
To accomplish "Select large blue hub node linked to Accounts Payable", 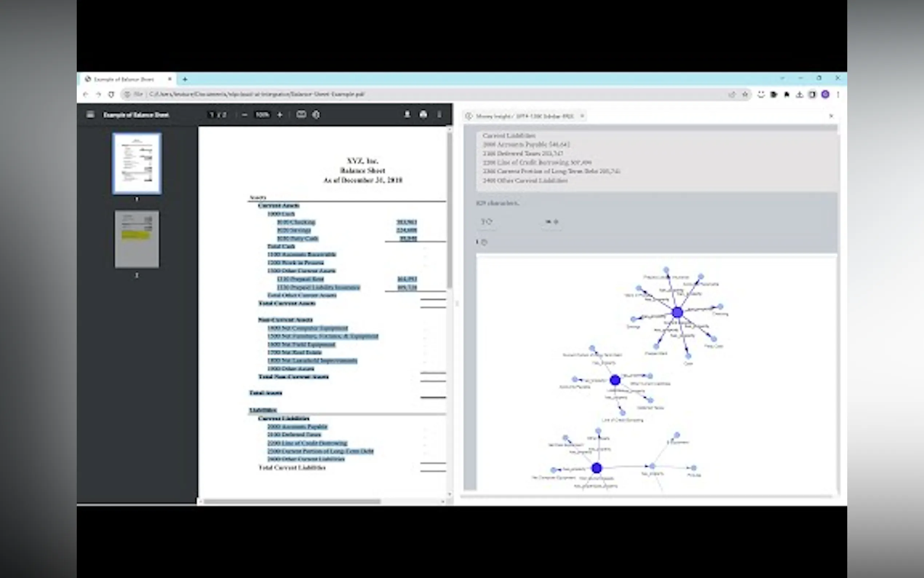I will click(x=615, y=380).
